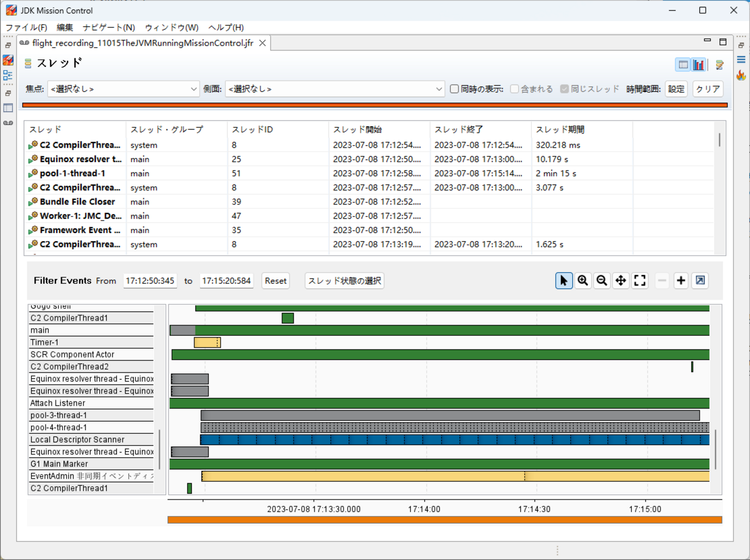The width and height of the screenshot is (750, 560).
Task: Select the flight_recording jfr editor tab
Action: point(142,43)
